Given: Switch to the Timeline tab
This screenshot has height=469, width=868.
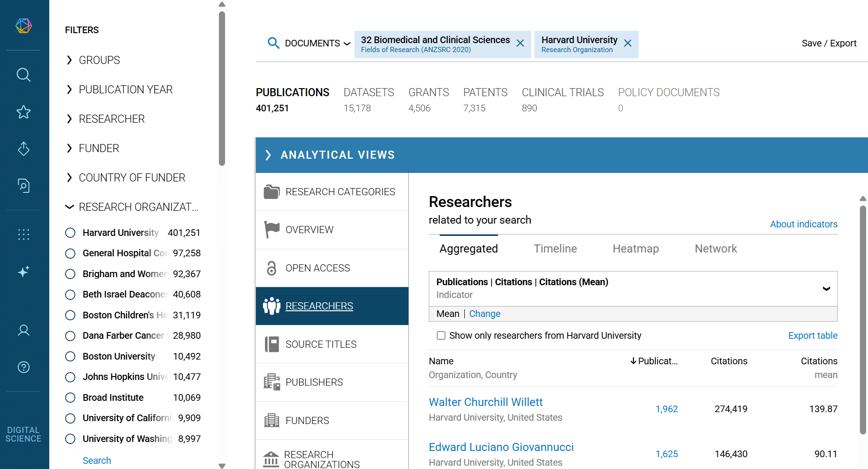Looking at the screenshot, I should (x=555, y=249).
